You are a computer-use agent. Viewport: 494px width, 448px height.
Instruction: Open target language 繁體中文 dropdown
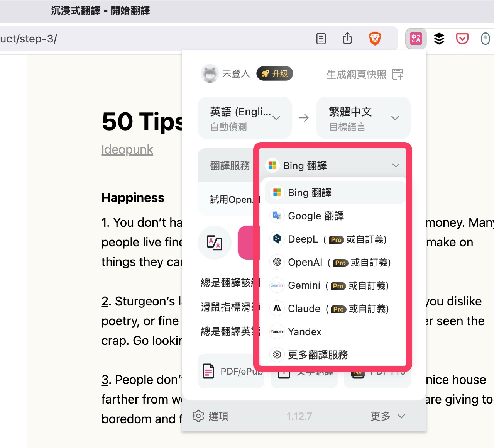(364, 118)
